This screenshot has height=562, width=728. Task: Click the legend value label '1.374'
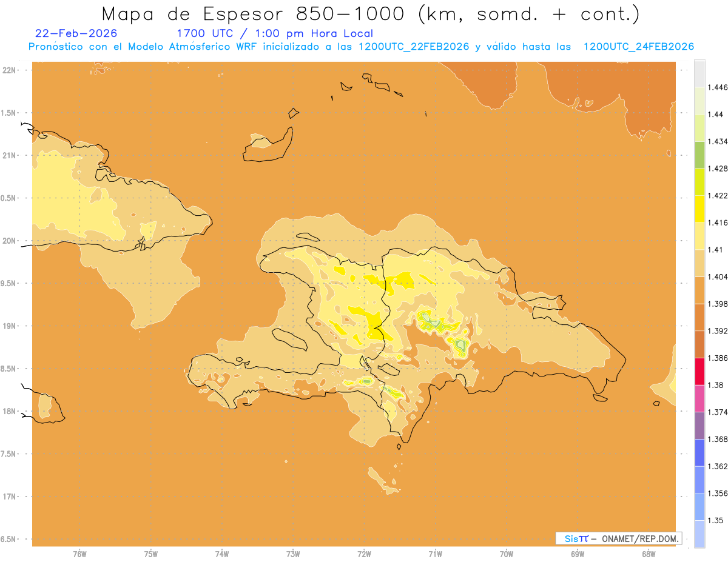point(718,412)
